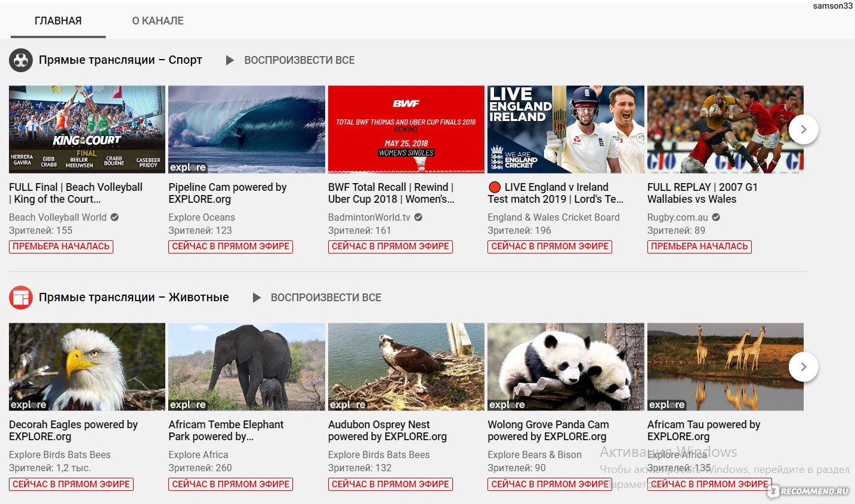This screenshot has height=504, width=855.
Task: Click Зрителей: 1,2 тыс. viewer count
Action: pos(50,468)
